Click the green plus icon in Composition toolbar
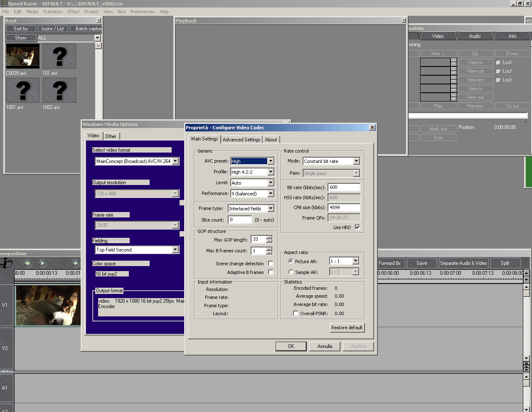 click(x=75, y=263)
